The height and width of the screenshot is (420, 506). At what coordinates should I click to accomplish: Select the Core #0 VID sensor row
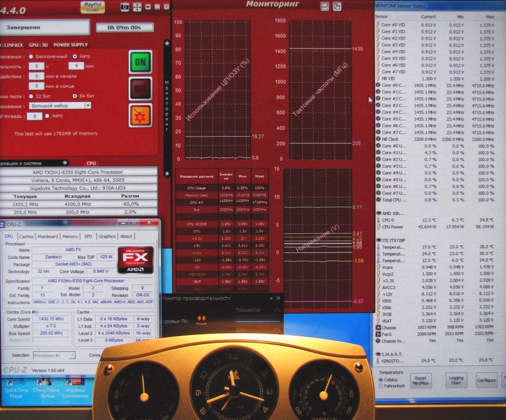click(x=435, y=25)
